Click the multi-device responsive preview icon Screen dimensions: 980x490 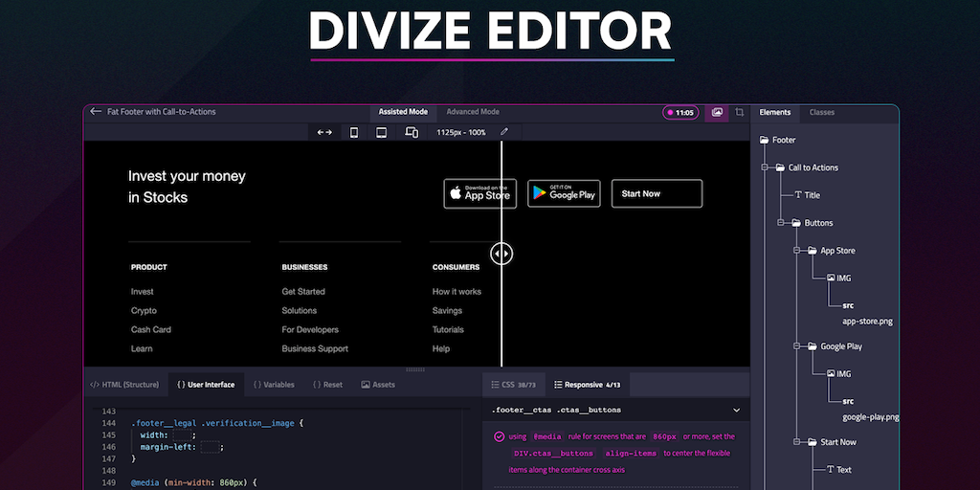click(x=412, y=132)
